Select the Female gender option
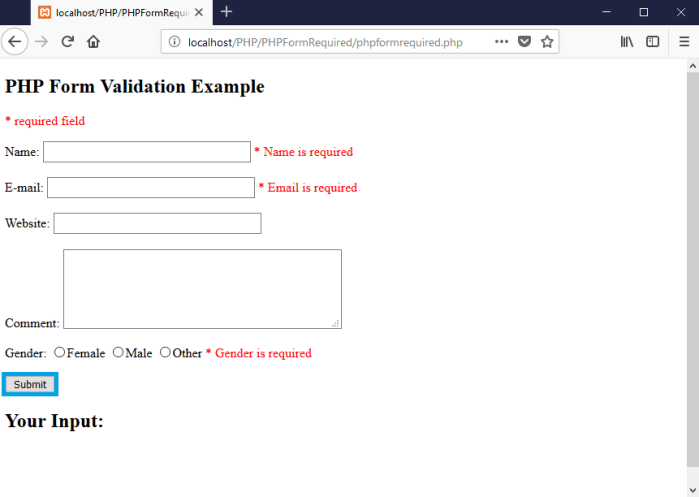Screen dimensions: 699x497 click(x=60, y=352)
